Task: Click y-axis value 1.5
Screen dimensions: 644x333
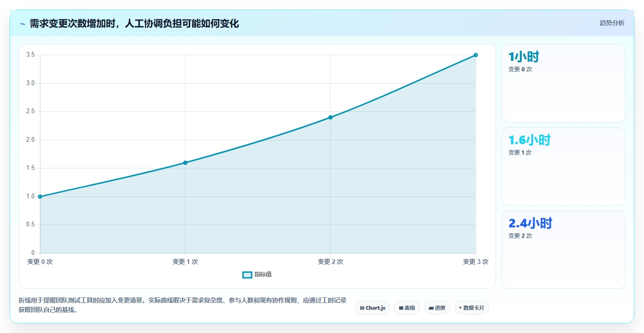Action: pyautogui.click(x=30, y=168)
